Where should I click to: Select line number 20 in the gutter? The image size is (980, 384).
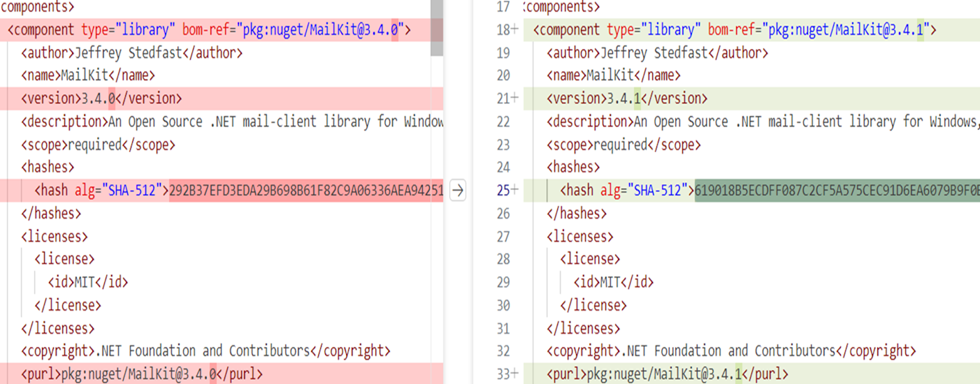[503, 75]
